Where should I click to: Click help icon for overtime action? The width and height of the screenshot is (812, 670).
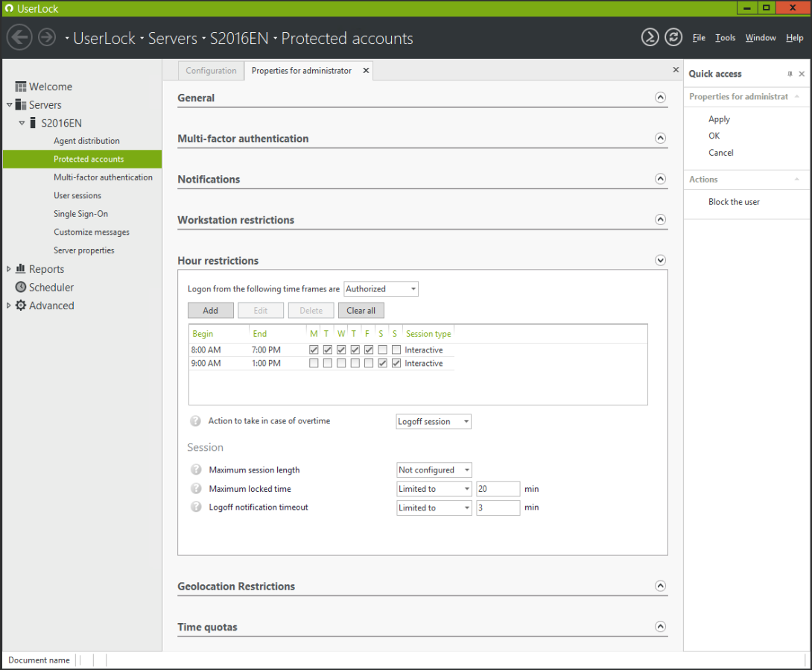pyautogui.click(x=195, y=421)
